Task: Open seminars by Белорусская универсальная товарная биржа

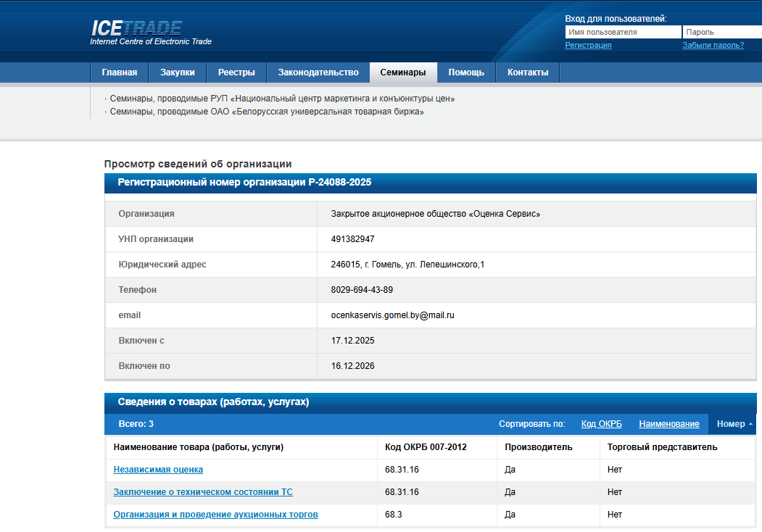Action: point(266,112)
